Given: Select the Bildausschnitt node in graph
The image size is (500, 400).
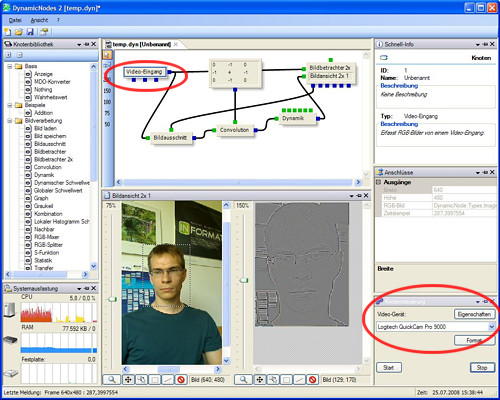Looking at the screenshot, I should click(x=171, y=138).
